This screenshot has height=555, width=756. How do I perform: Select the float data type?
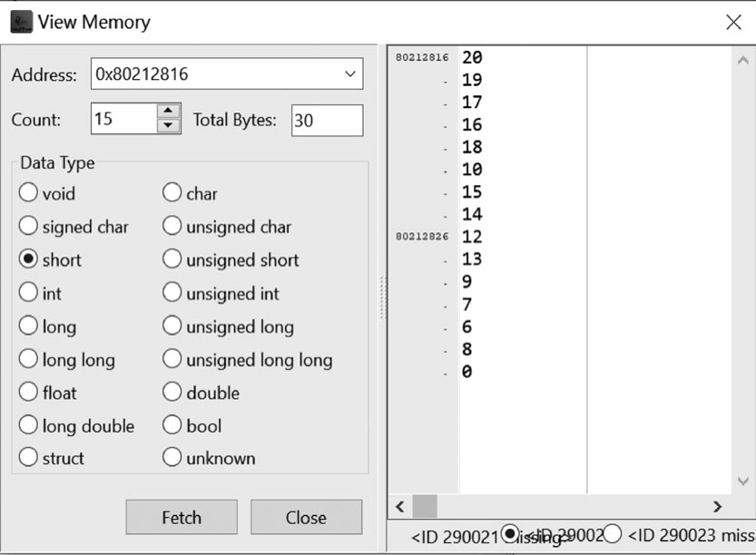(28, 392)
